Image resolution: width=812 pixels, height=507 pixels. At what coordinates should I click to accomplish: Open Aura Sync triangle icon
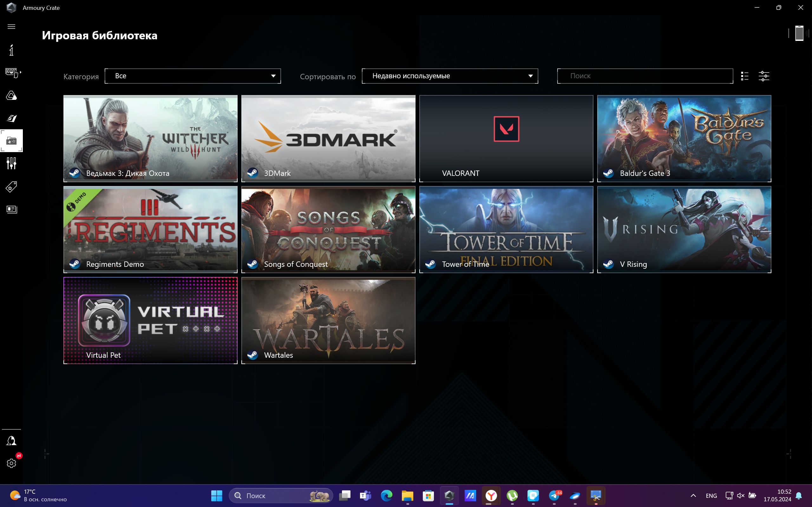[x=11, y=96]
